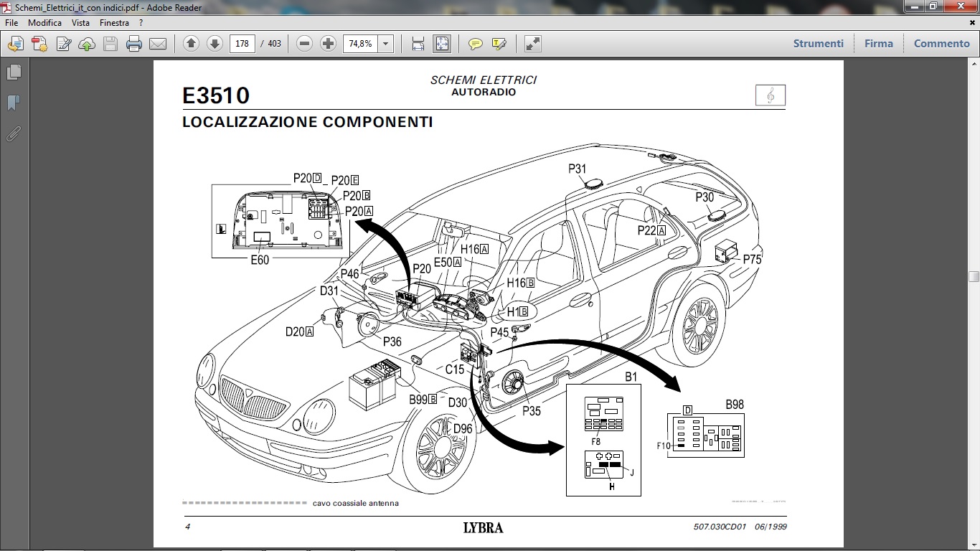Click the 'P31' component label
Screen dimensions: 980x551
point(578,169)
